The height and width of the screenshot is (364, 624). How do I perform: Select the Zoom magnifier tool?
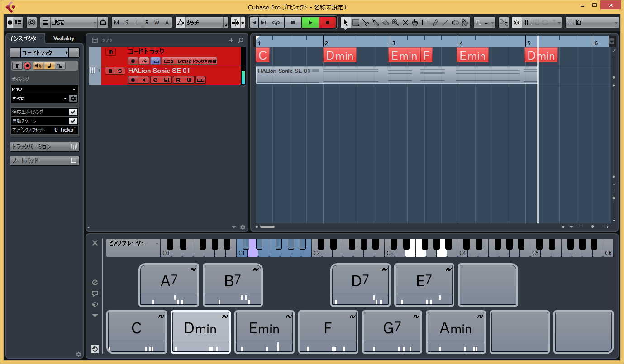[395, 23]
